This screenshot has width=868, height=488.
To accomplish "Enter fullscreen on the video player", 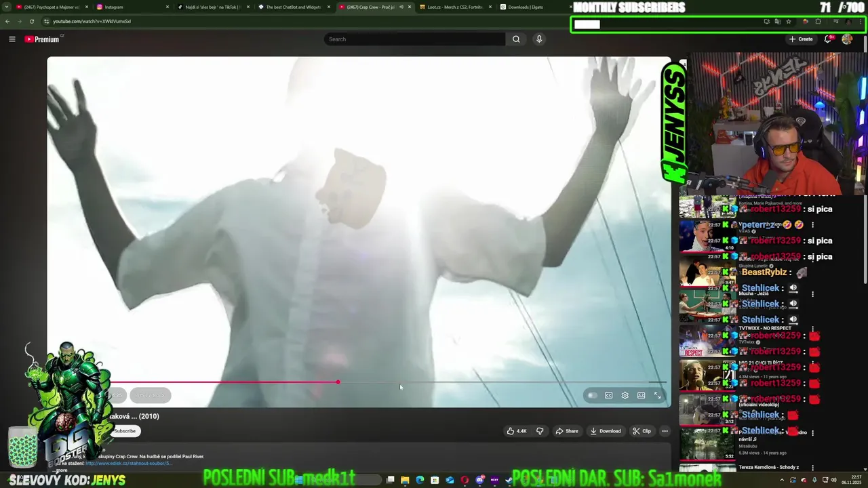I will (x=657, y=395).
